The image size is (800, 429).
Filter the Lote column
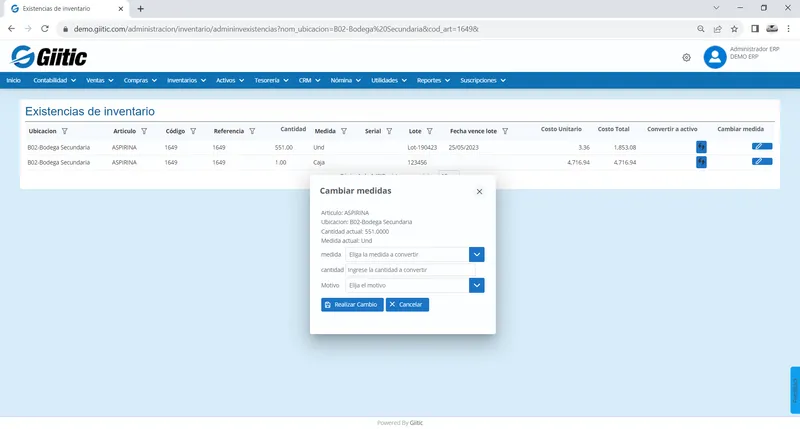pyautogui.click(x=430, y=131)
